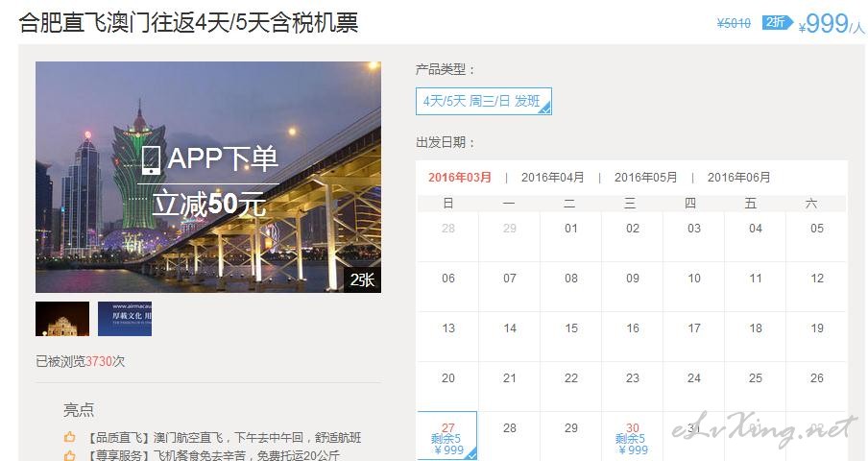This screenshot has width=868, height=461.
Task: Click the 2折 discount tag
Action: (x=776, y=22)
